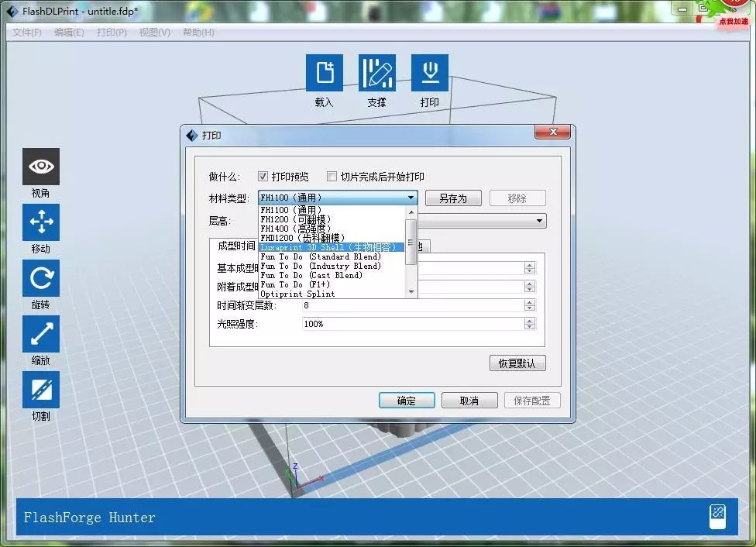Switch to the 成型时间 tab
This screenshot has width=756, height=547.
point(235,246)
